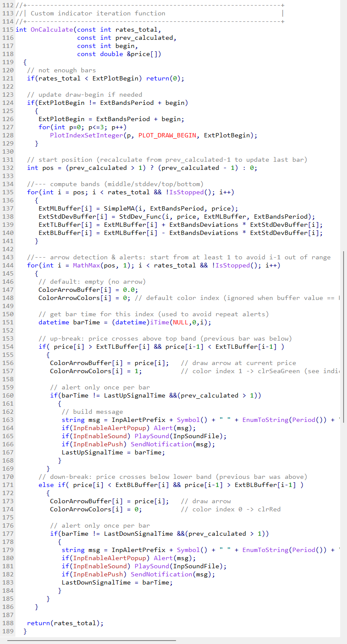Click 'for(int p=0; p<=3; p++)' loop header
This screenshot has width=347, height=644.
(x=82, y=127)
